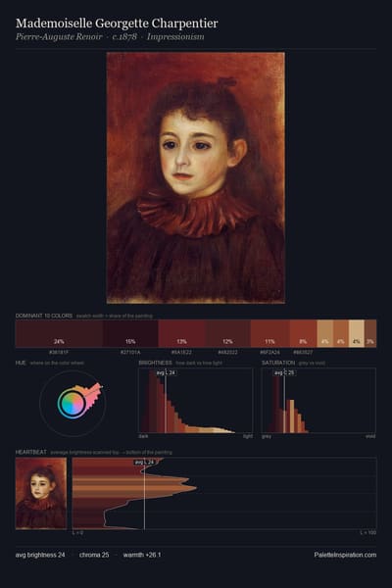Visit the PaletteInspiration.com link
Image resolution: width=392 pixels, height=588 pixels.
pyautogui.click(x=345, y=555)
